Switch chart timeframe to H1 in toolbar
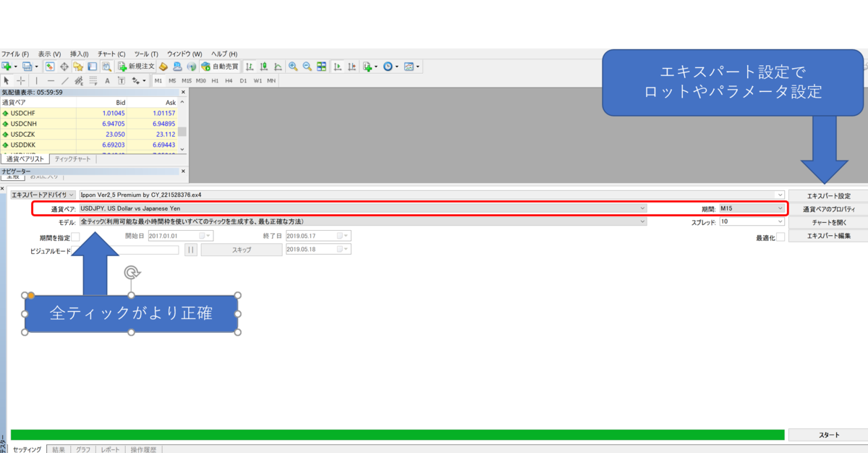Image resolution: width=868 pixels, height=453 pixels. click(215, 80)
